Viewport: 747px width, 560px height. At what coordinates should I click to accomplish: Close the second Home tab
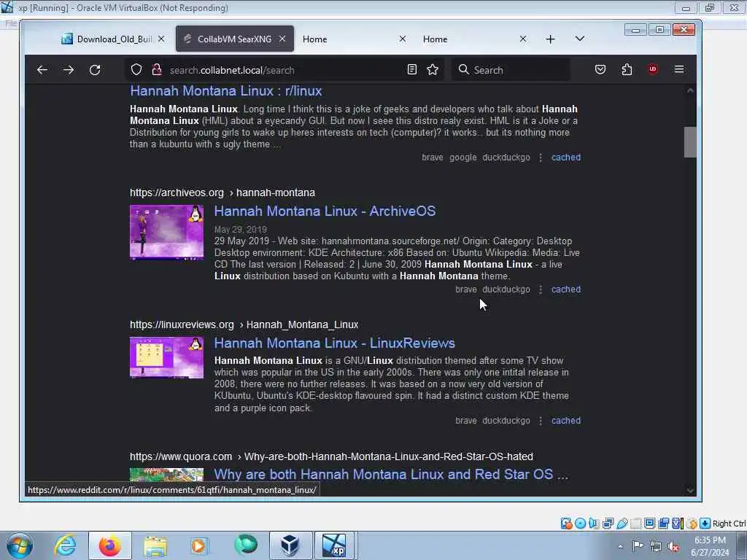[523, 39]
